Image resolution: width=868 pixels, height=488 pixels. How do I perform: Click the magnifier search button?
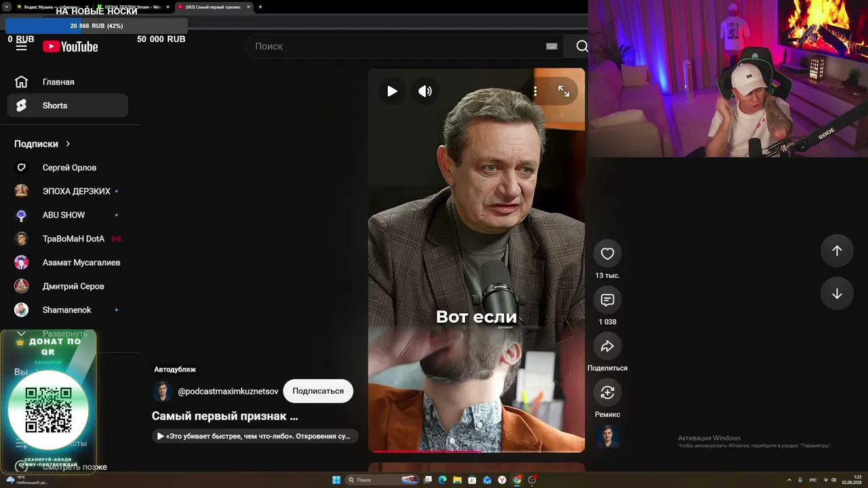[581, 46]
